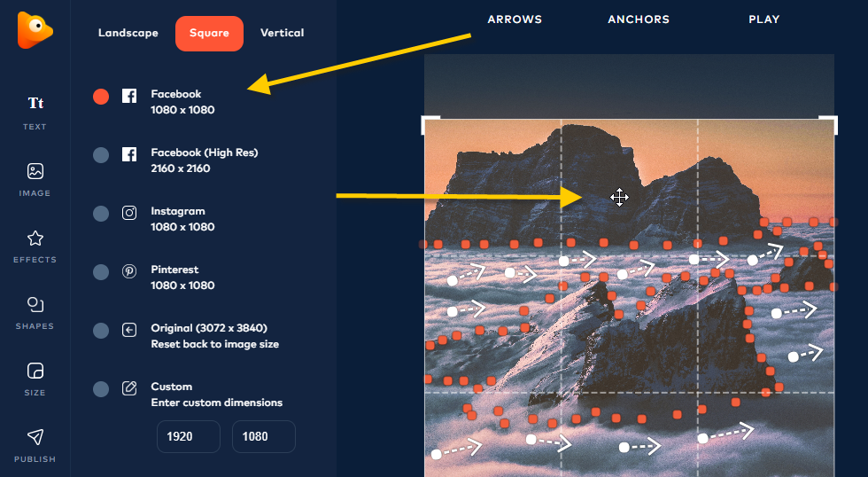868x477 pixels.
Task: Click the Original reset arrow icon
Action: (129, 330)
